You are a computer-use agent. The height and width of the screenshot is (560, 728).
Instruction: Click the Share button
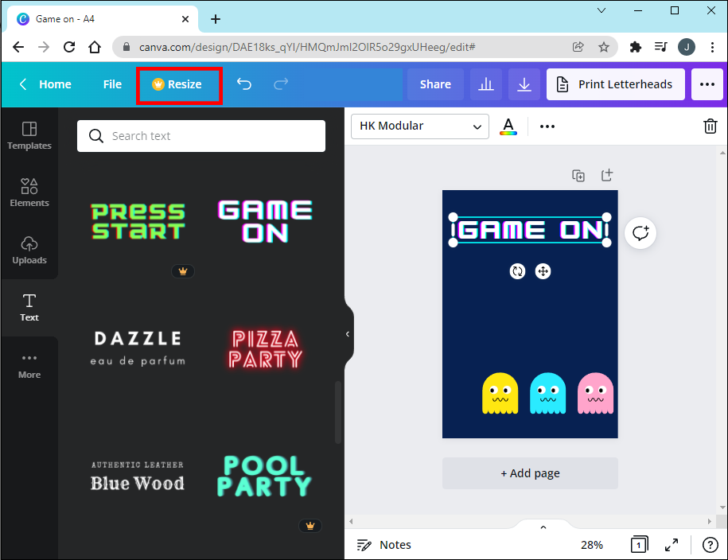[x=435, y=84]
